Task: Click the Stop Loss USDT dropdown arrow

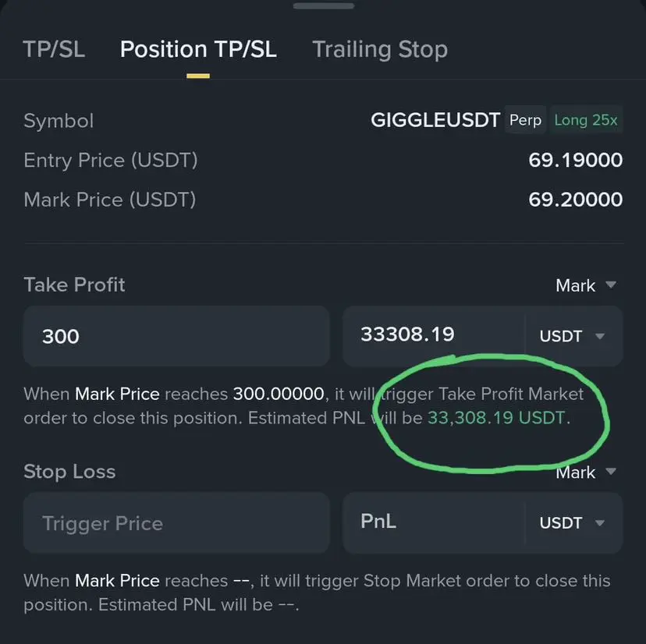Action: [x=600, y=523]
